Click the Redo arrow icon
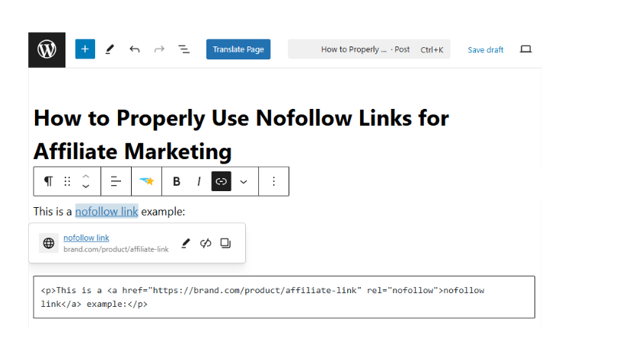The image size is (635, 364). coord(159,49)
